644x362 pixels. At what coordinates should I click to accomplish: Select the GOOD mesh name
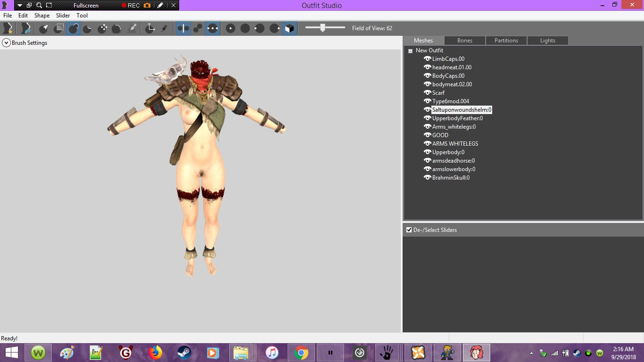(440, 135)
